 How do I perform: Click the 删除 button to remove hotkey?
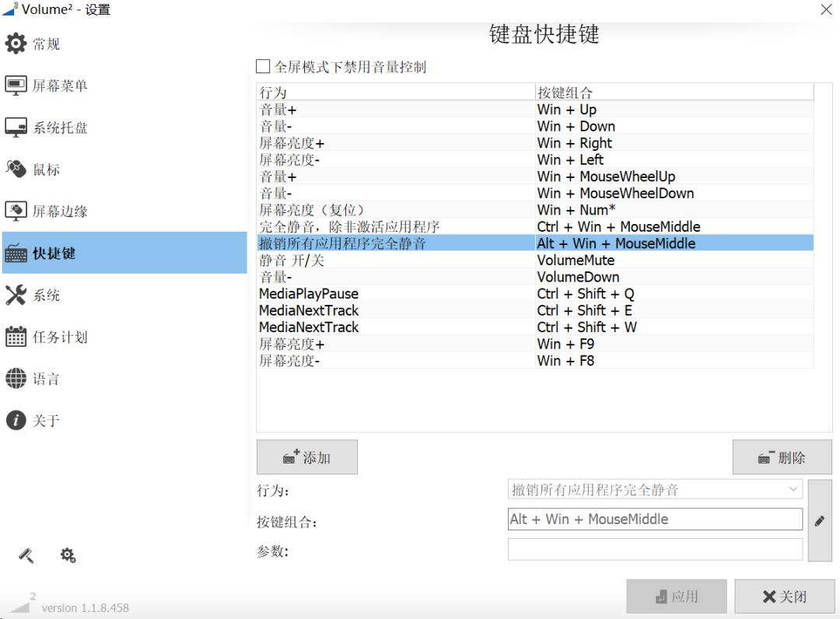pyautogui.click(x=781, y=457)
